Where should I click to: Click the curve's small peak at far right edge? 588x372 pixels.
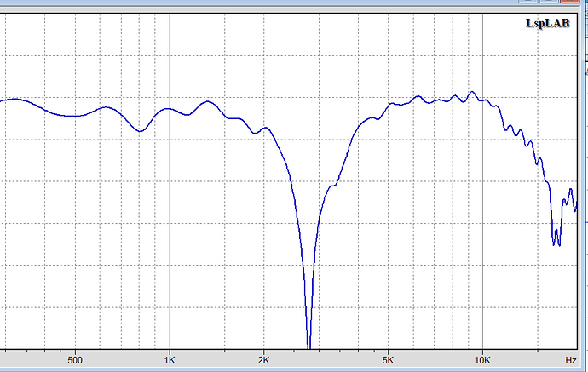tap(571, 190)
